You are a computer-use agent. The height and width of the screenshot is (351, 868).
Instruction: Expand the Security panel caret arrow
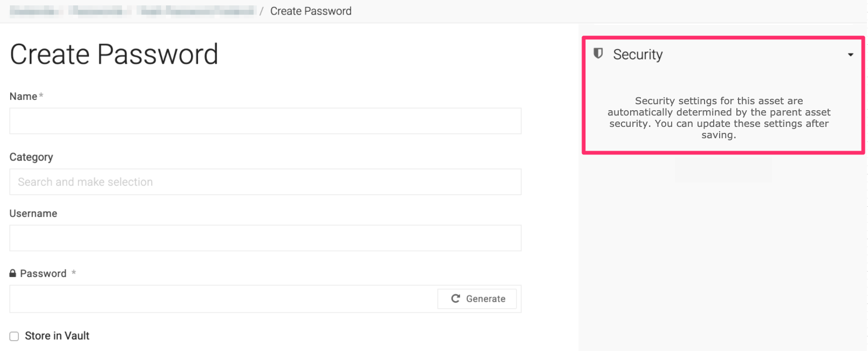(x=850, y=55)
